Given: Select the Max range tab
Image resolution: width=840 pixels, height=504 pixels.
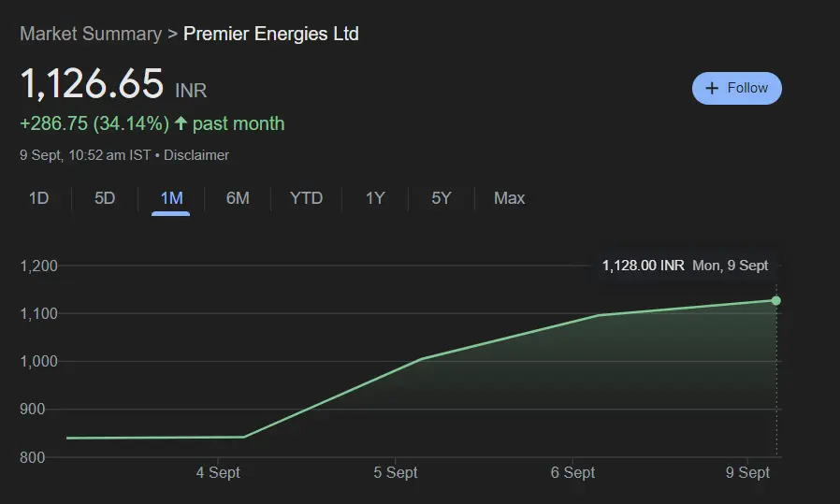Looking at the screenshot, I should pyautogui.click(x=509, y=198).
